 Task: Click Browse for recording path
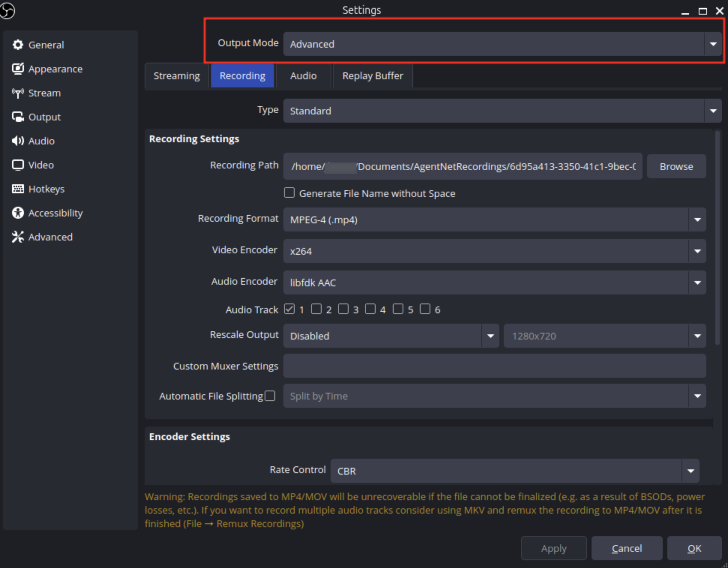[676, 166]
